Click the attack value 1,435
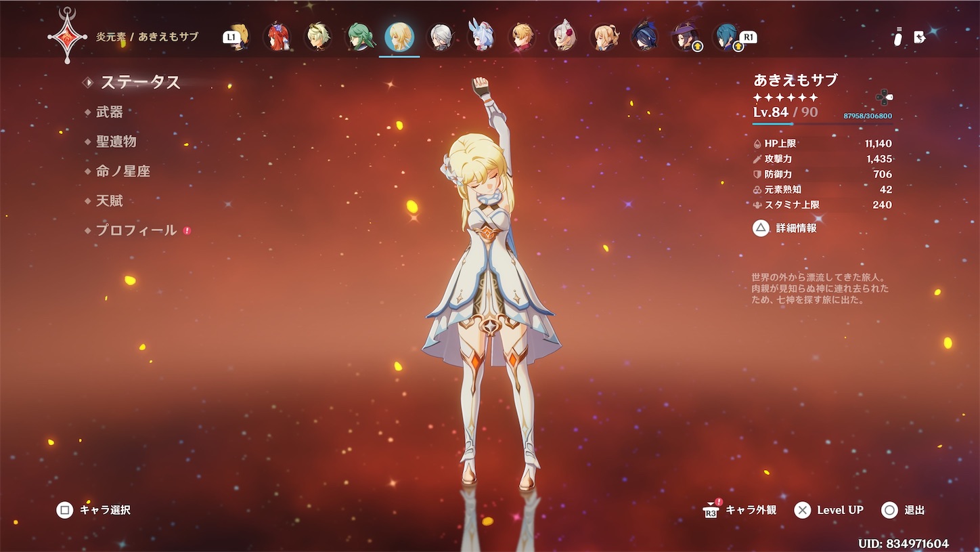This screenshot has height=552, width=980. point(879,159)
